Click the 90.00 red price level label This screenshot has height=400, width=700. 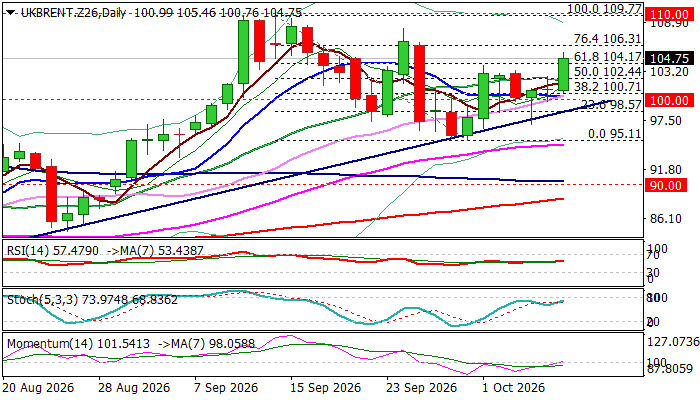pyautogui.click(x=665, y=185)
